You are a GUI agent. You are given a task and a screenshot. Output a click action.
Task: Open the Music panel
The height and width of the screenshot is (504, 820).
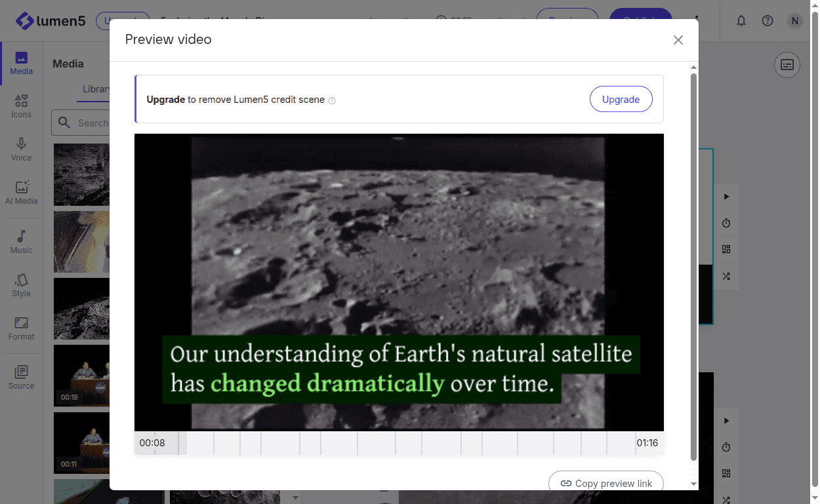[21, 242]
